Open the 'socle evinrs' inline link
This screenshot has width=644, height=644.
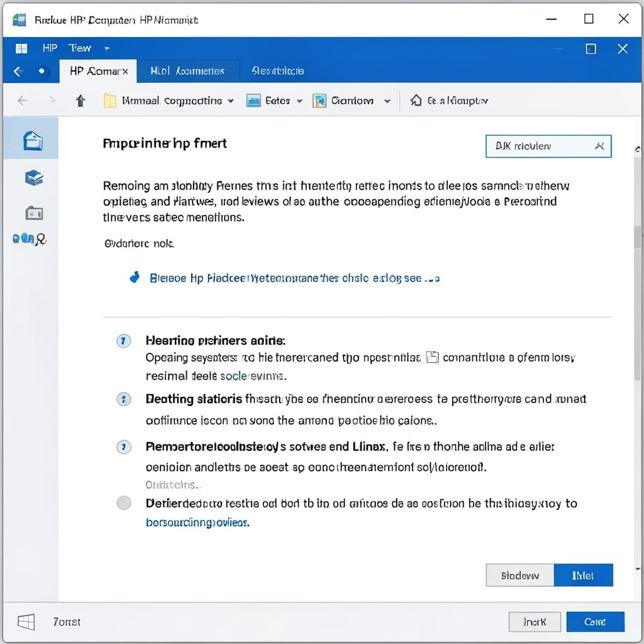(252, 376)
